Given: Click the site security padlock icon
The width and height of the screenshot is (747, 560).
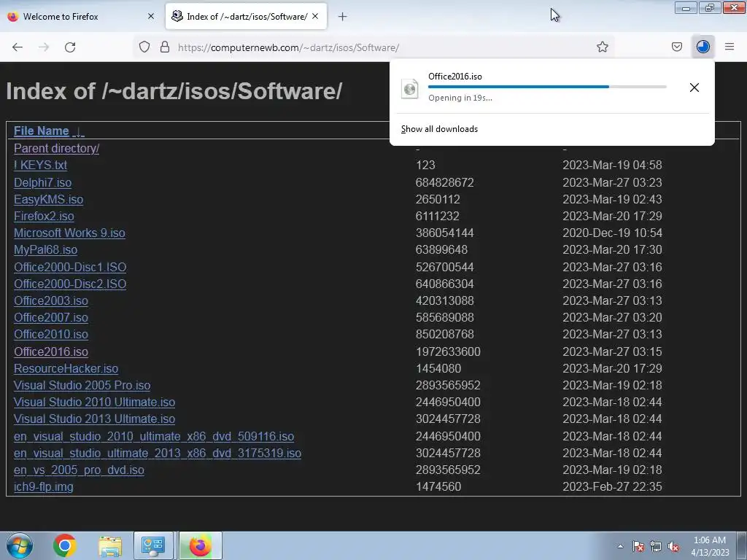Looking at the screenshot, I should coord(165,47).
